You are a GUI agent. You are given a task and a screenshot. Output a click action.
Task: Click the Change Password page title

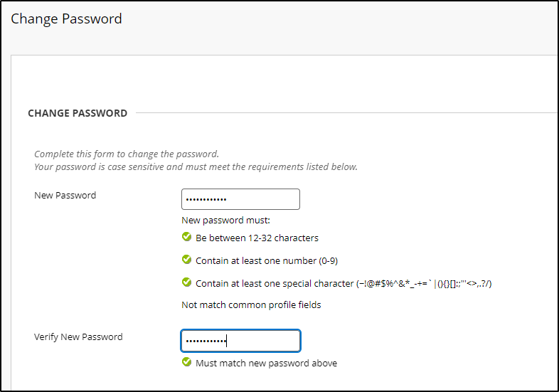[66, 19]
